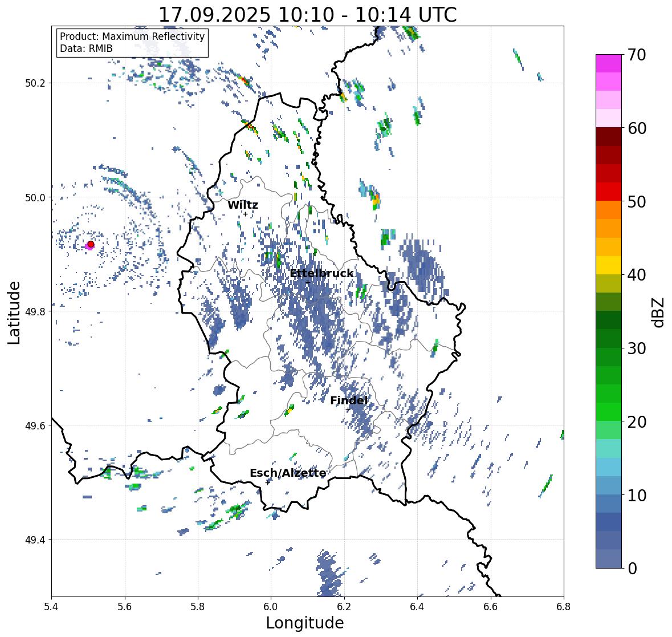Click the 'Data: RMIB' text
The image size is (672, 637).
(86, 48)
